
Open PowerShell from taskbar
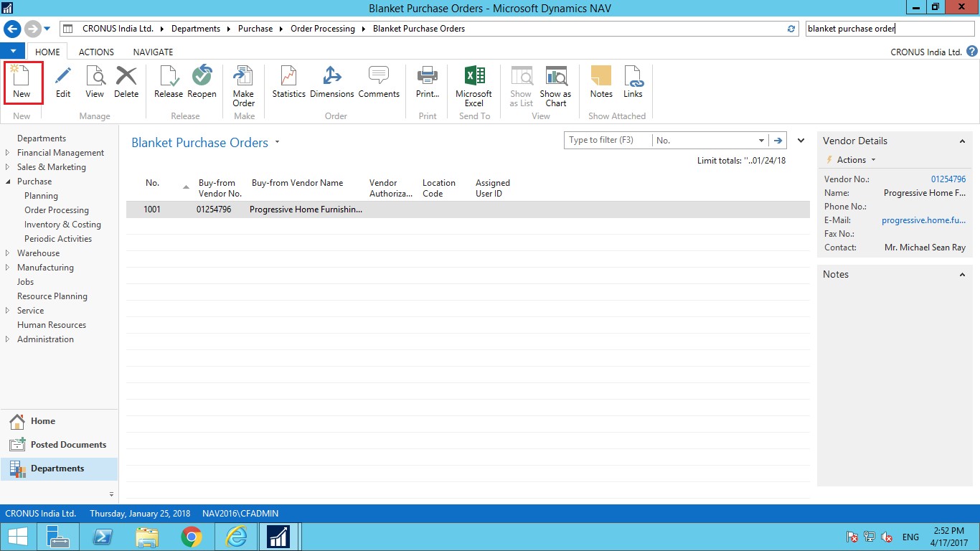coord(103,537)
